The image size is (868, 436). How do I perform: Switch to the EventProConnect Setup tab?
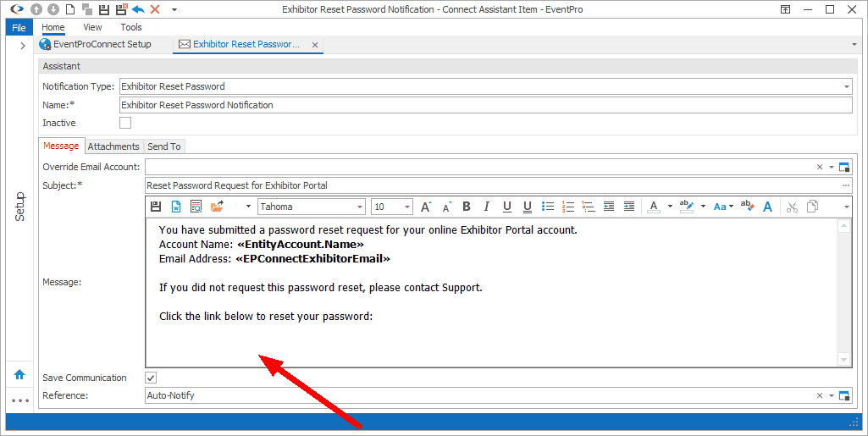click(95, 44)
